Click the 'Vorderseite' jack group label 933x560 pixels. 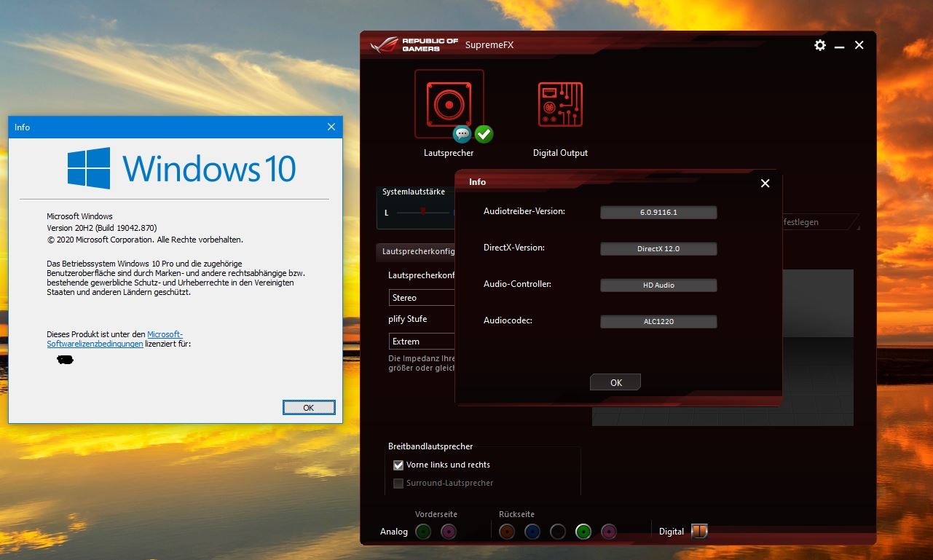(x=436, y=514)
